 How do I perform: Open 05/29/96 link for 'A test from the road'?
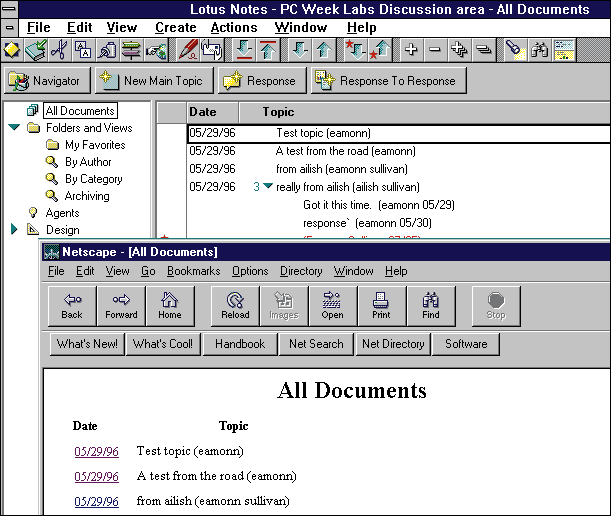coord(96,476)
